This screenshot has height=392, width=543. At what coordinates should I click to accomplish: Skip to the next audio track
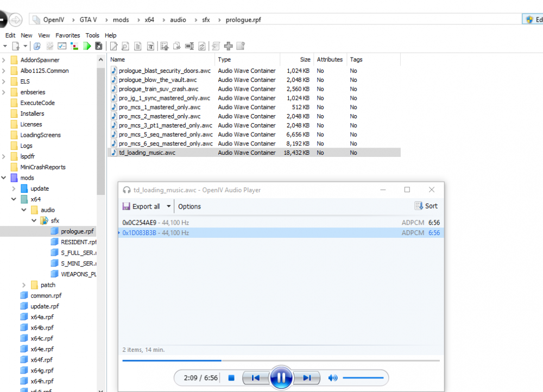click(x=307, y=377)
